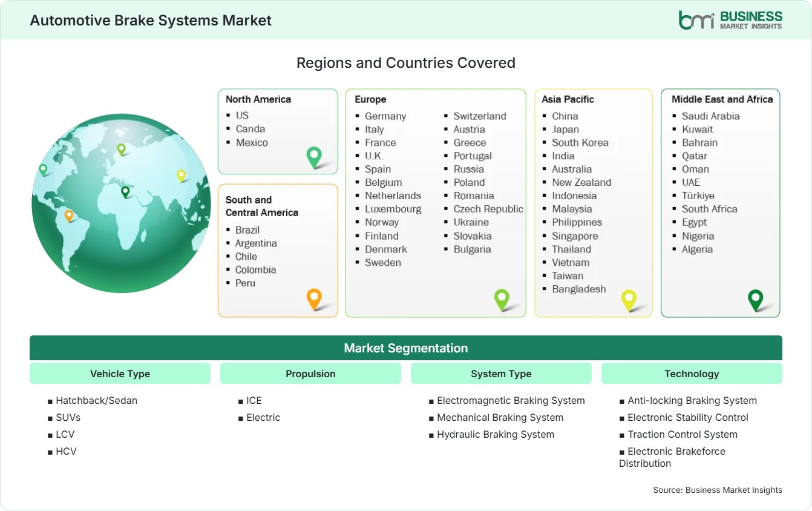Click Netherlands in the Europe list

pyautogui.click(x=393, y=196)
